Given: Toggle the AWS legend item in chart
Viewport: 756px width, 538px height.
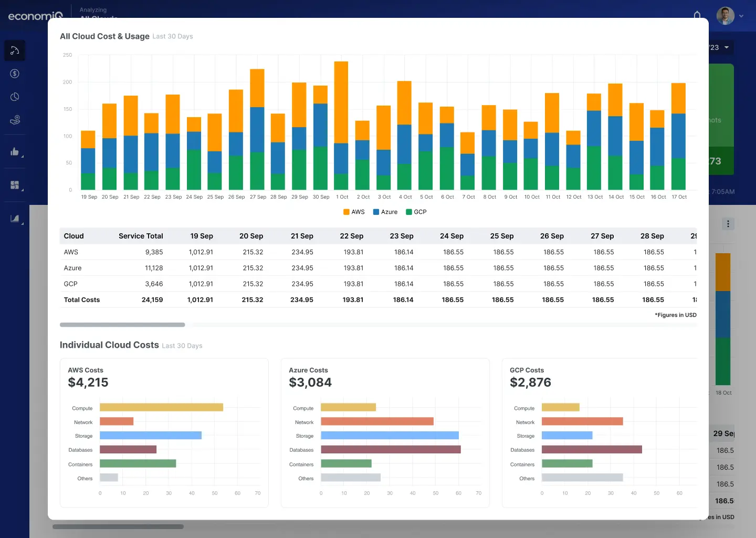Looking at the screenshot, I should (354, 212).
